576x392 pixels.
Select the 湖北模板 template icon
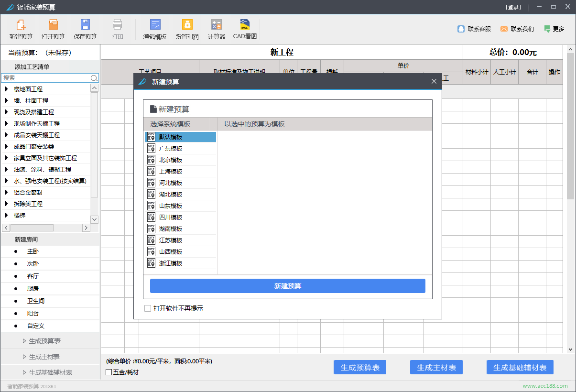152,194
